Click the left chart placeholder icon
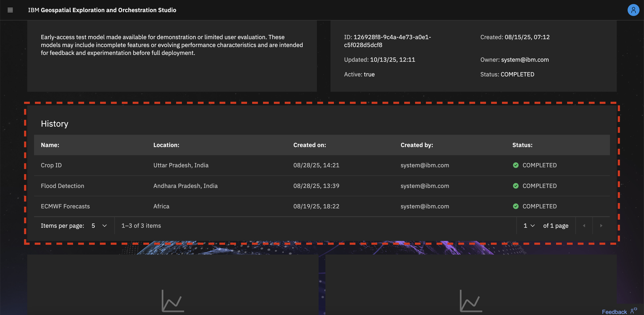Image resolution: width=644 pixels, height=315 pixels. pos(173,301)
